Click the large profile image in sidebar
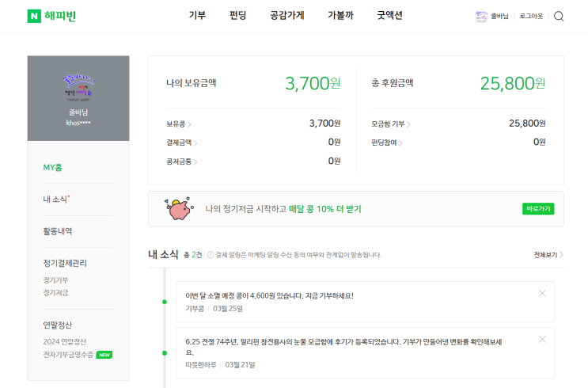Screen dimensions: 588x388 78,86
